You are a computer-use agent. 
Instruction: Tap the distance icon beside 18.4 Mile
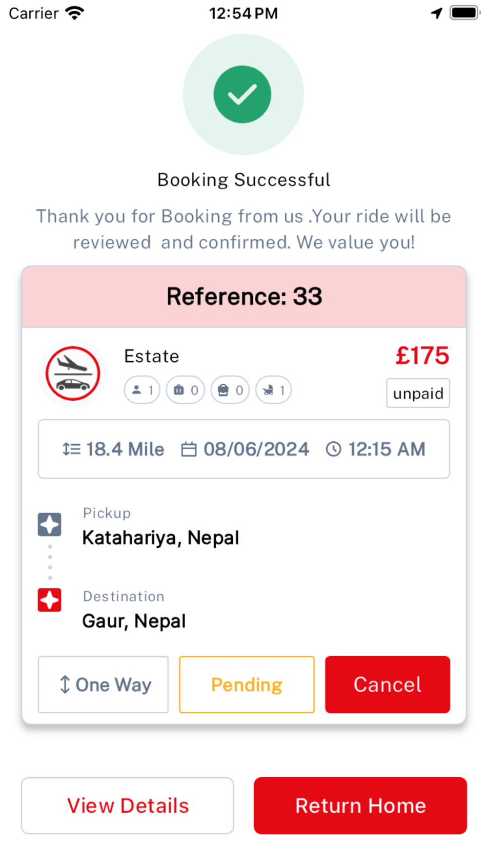71,449
